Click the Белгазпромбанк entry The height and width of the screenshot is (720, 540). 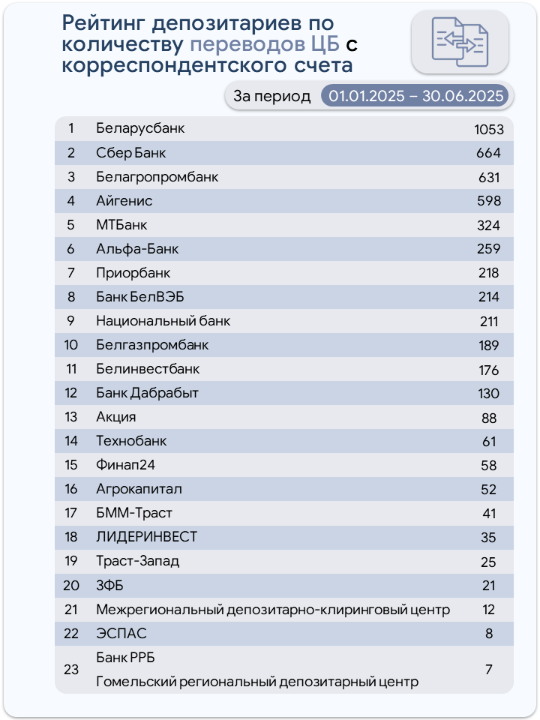(x=152, y=345)
